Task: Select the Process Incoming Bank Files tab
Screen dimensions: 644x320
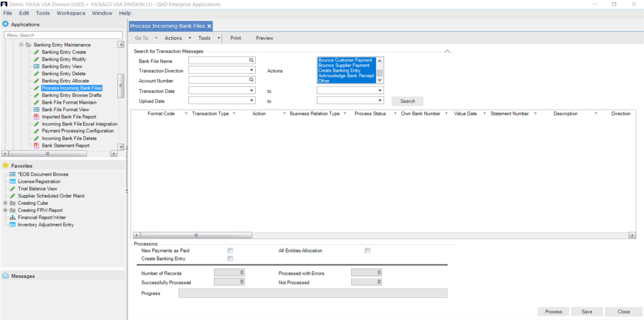Action: coord(168,26)
